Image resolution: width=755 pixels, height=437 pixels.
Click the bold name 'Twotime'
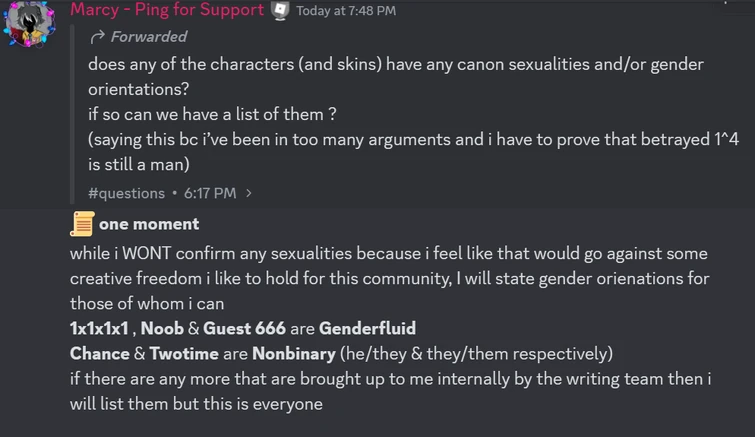[x=184, y=354]
